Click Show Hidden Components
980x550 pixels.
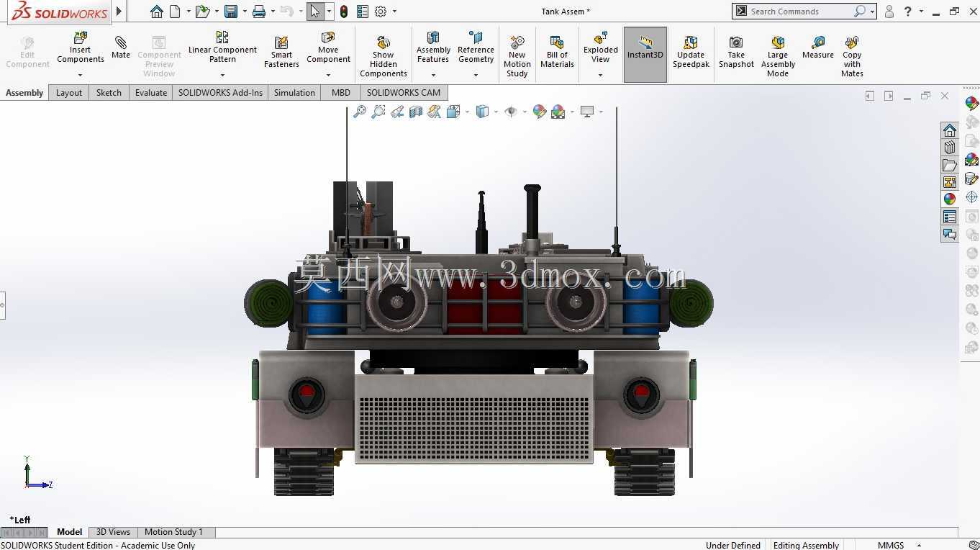pos(384,56)
